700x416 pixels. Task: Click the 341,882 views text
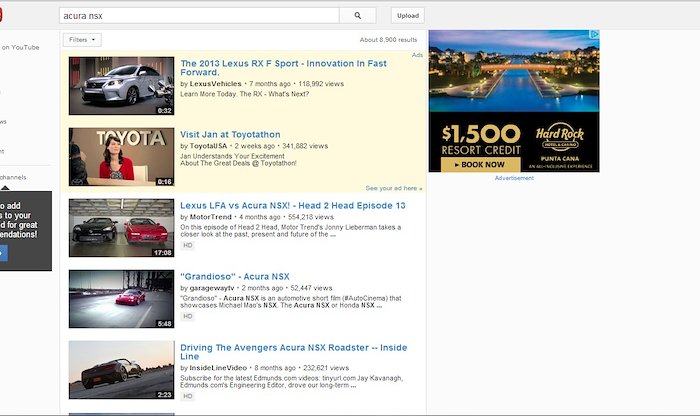click(x=305, y=146)
